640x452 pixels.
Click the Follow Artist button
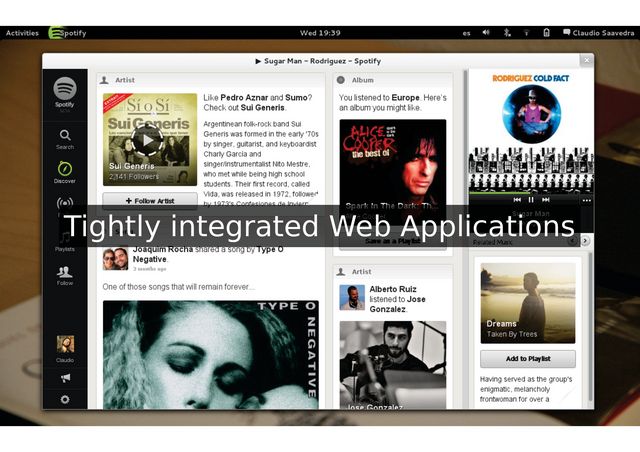pyautogui.click(x=150, y=200)
